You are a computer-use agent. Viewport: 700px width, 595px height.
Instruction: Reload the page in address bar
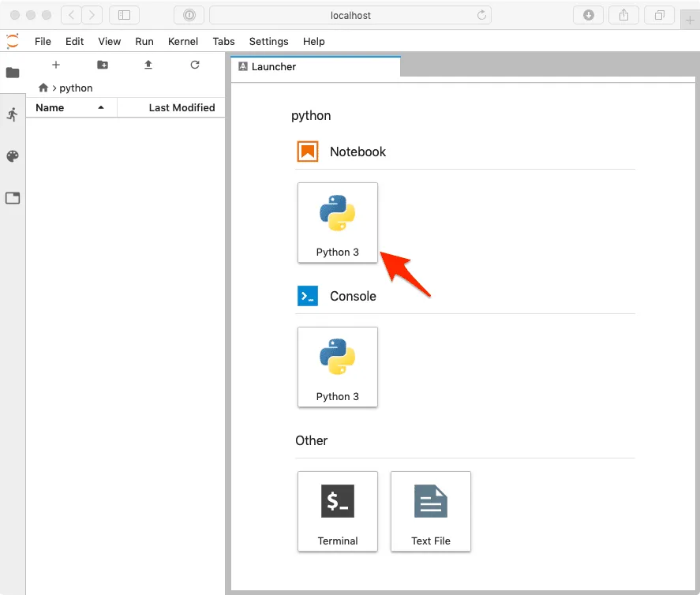481,15
